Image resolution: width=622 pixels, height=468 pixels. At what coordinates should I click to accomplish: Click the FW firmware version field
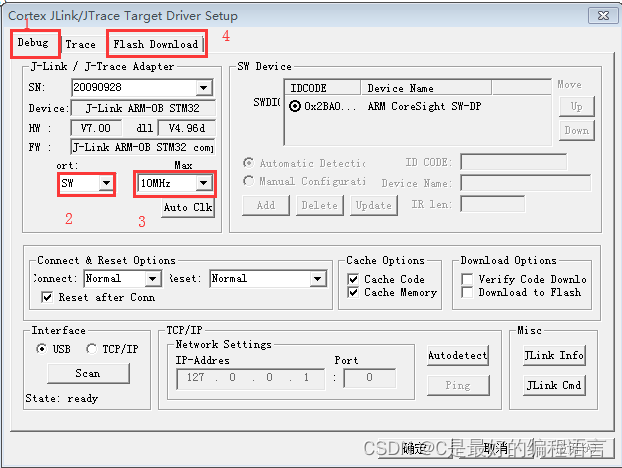click(143, 147)
